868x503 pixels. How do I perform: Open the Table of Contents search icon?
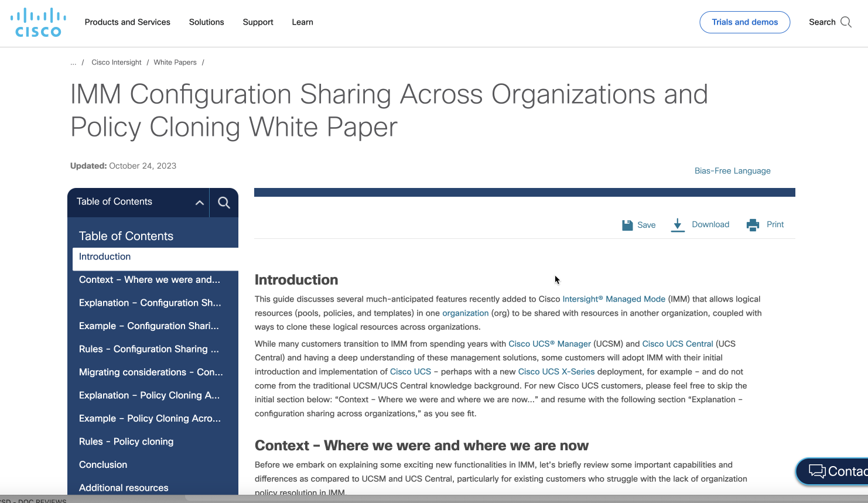[224, 202]
